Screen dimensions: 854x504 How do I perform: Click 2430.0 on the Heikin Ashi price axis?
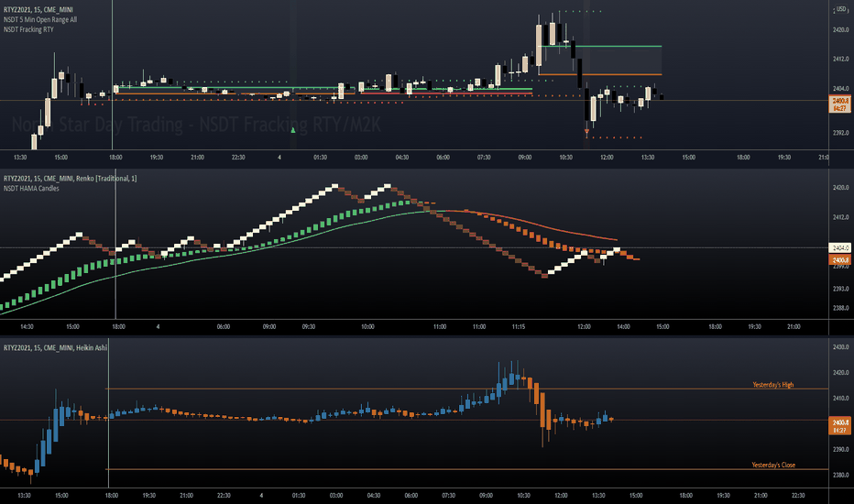coord(840,347)
